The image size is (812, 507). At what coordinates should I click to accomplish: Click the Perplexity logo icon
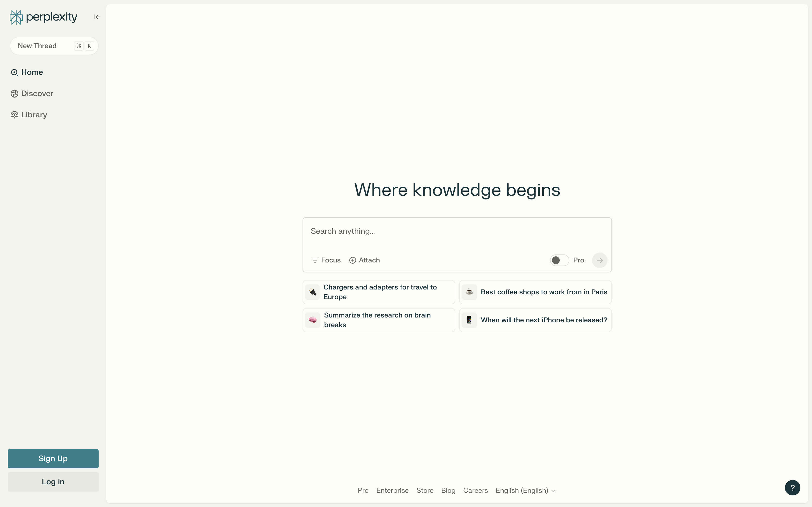pyautogui.click(x=16, y=17)
